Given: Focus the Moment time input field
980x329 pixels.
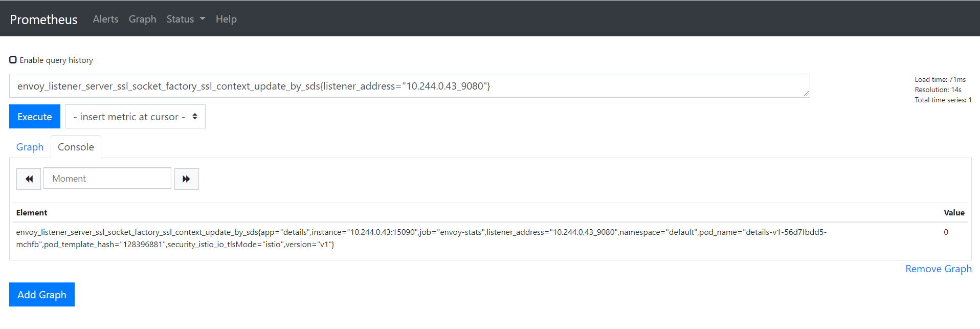Looking at the screenshot, I should (x=107, y=179).
